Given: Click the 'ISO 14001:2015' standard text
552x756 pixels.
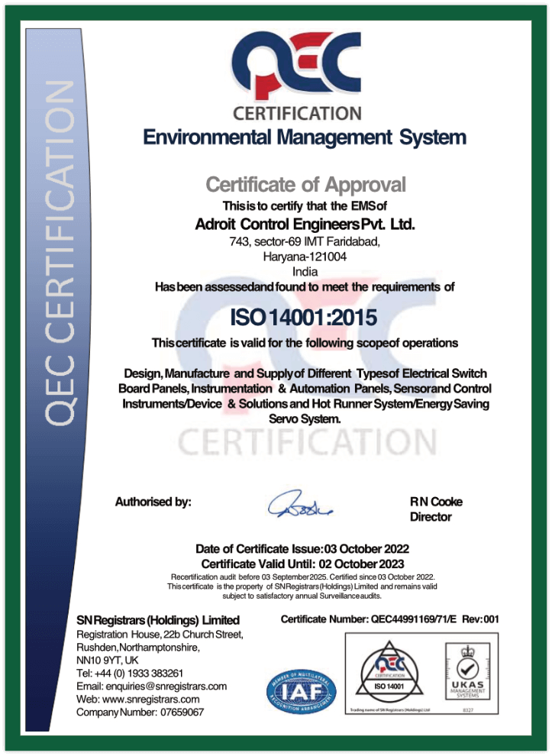Looking at the screenshot, I should 303,317.
